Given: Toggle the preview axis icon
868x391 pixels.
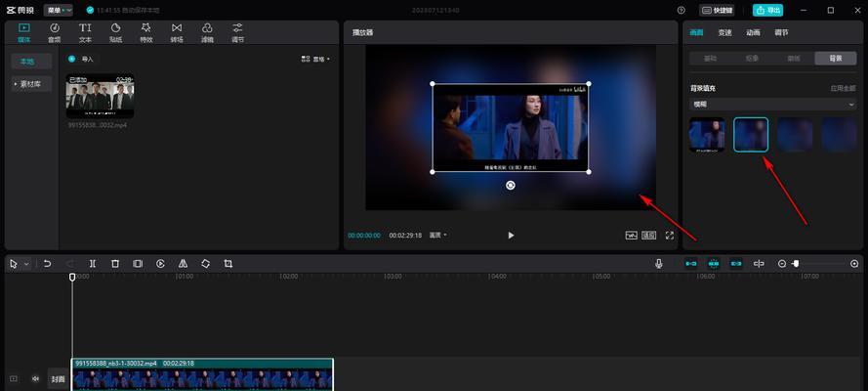Looking at the screenshot, I should [759, 264].
